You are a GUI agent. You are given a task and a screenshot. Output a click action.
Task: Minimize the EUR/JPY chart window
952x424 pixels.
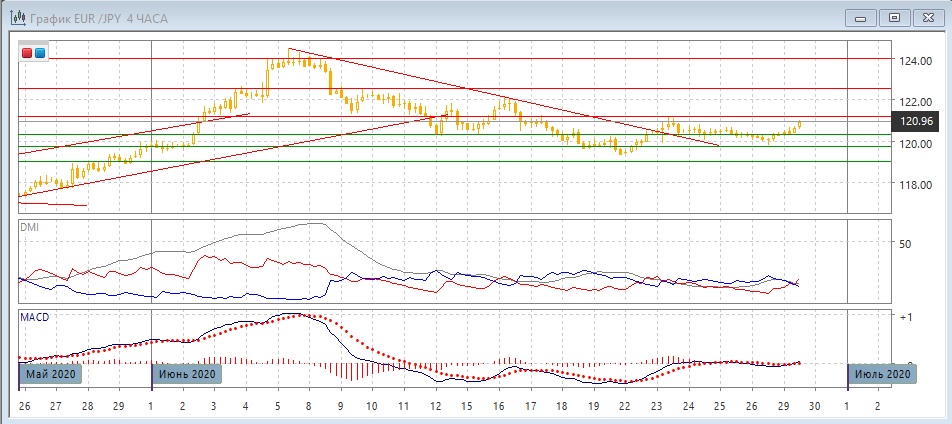pyautogui.click(x=862, y=17)
